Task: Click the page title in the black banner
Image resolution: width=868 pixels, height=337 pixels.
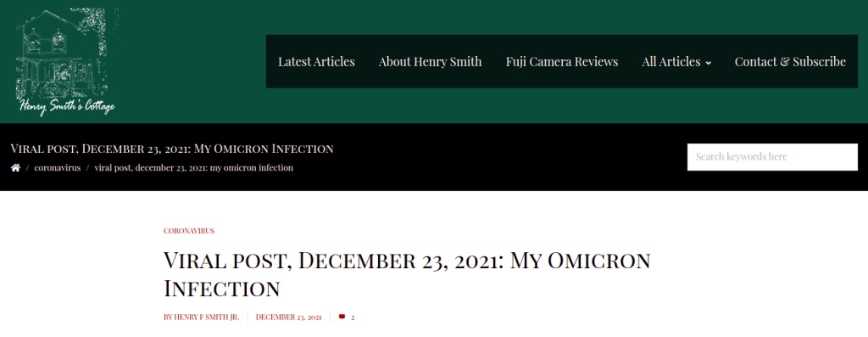Action: 171,149
